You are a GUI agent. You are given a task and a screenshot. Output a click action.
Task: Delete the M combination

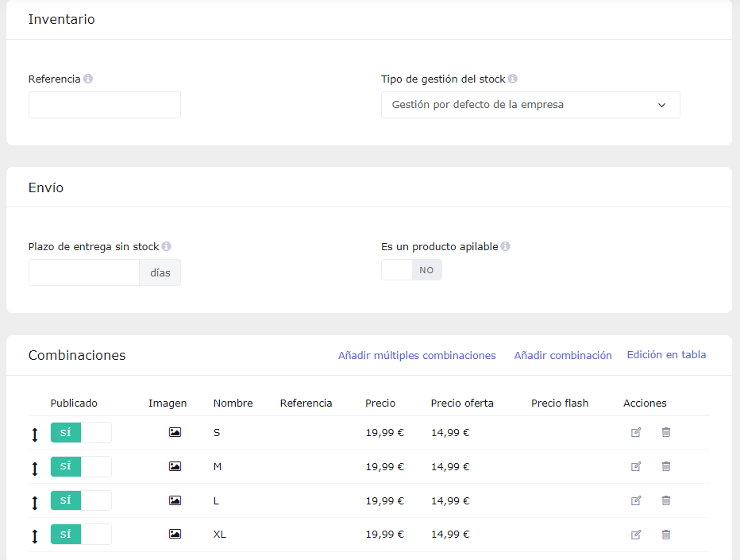pyautogui.click(x=666, y=466)
